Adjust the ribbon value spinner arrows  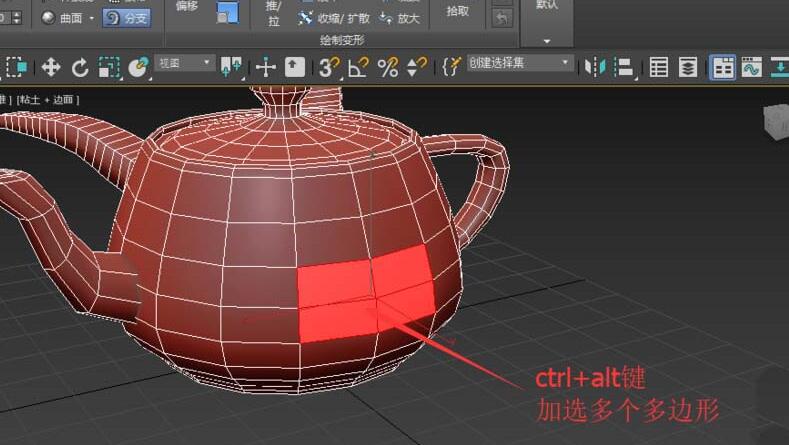(x=17, y=18)
